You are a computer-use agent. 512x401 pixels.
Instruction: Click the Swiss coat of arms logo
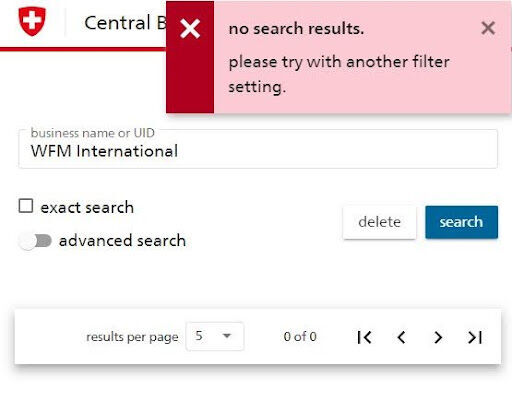(32, 21)
